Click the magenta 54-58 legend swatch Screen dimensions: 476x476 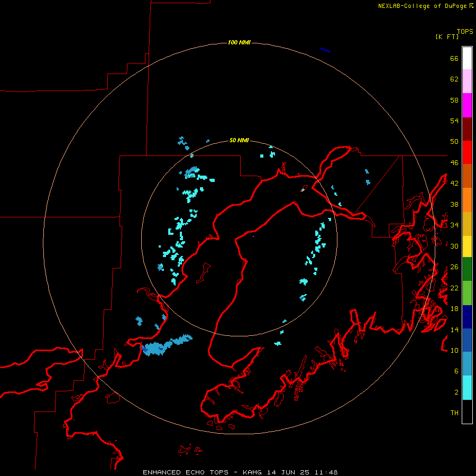(x=467, y=105)
